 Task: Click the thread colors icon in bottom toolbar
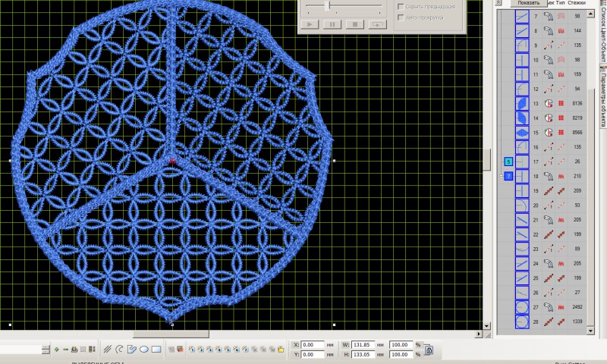click(74, 350)
